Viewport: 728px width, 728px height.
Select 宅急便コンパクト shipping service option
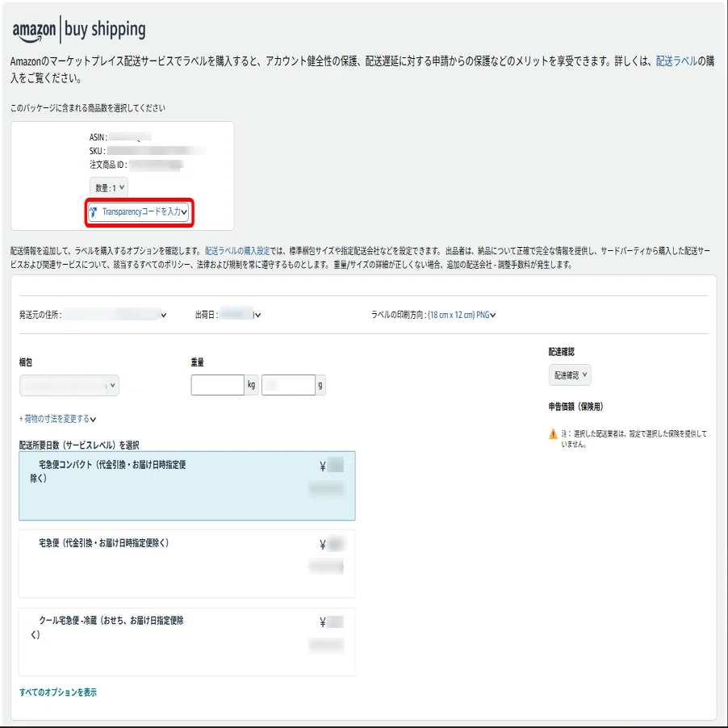coord(187,486)
